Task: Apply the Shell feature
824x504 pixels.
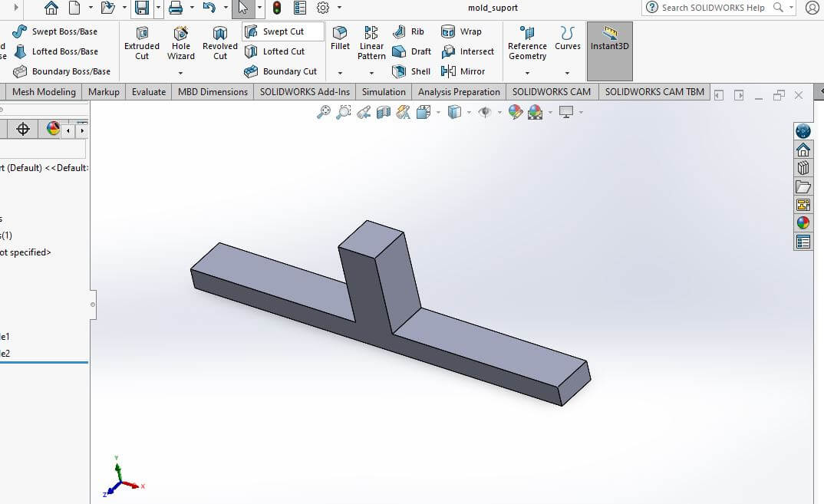Action: click(x=411, y=71)
